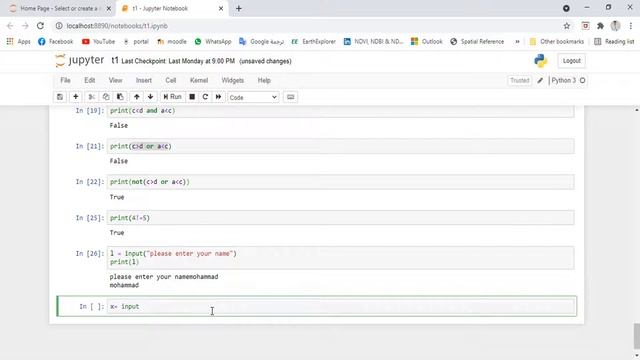Open the Other bookmarks folder
The width and height of the screenshot is (640, 360).
point(557,42)
